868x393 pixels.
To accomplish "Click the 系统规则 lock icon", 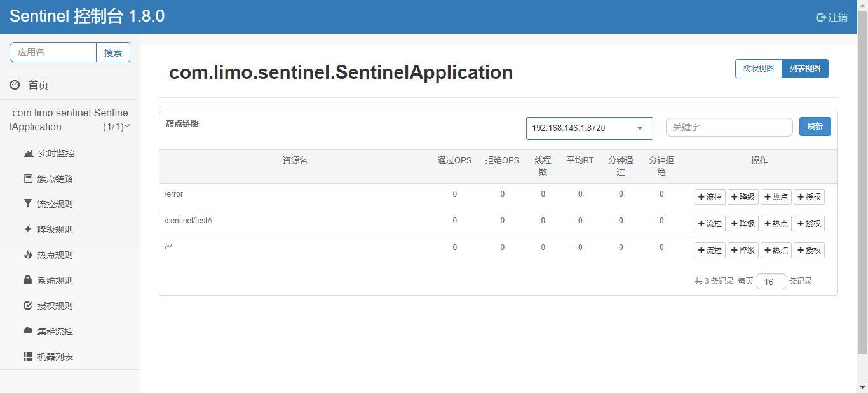I will pos(28,280).
